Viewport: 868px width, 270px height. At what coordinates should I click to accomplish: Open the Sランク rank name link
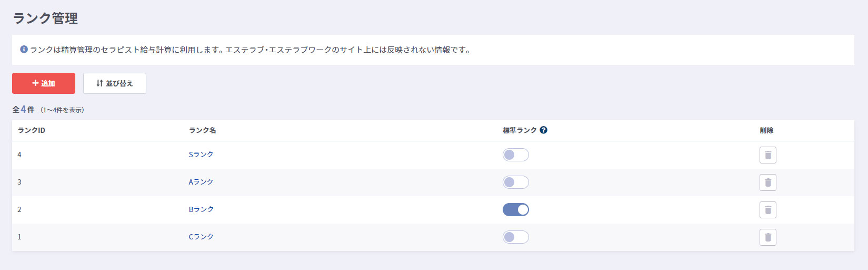[x=201, y=155]
